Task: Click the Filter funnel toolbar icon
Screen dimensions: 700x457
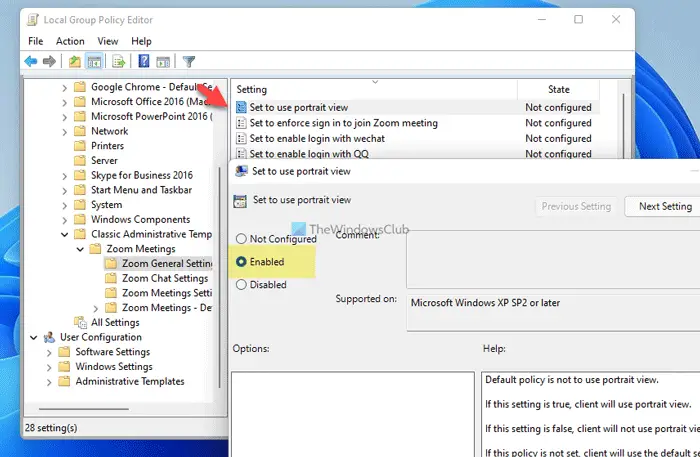Action: [x=189, y=62]
